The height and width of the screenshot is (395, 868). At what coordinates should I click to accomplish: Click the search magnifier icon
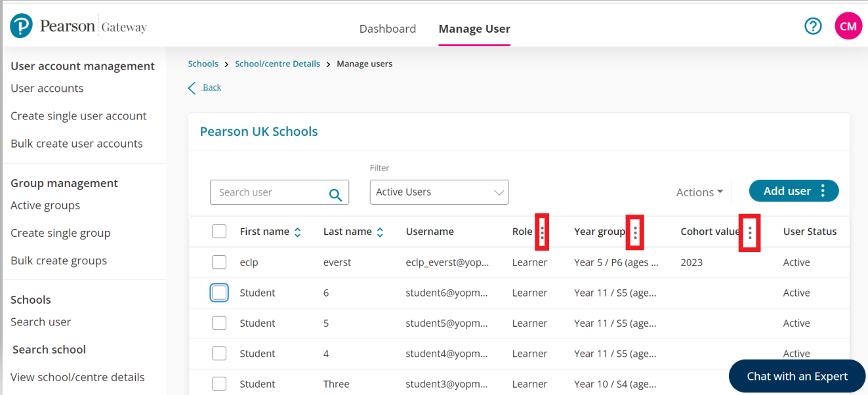335,193
